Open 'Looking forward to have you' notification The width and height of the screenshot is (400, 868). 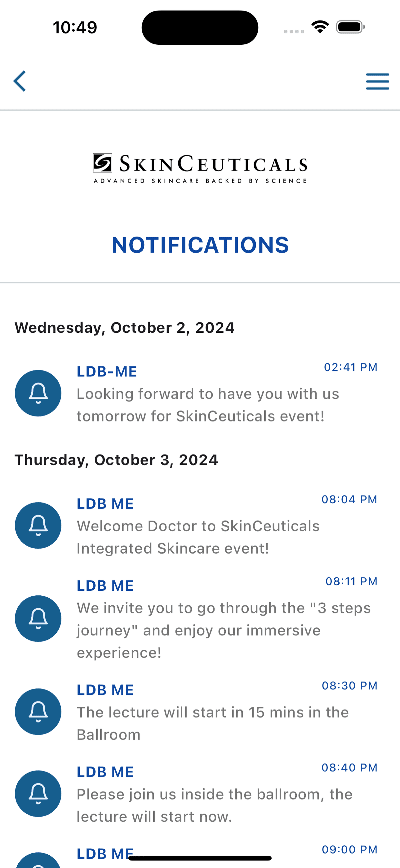[x=208, y=405]
